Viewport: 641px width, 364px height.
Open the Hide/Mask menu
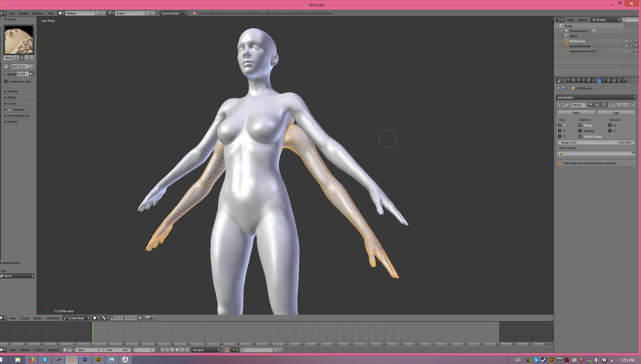52,318
